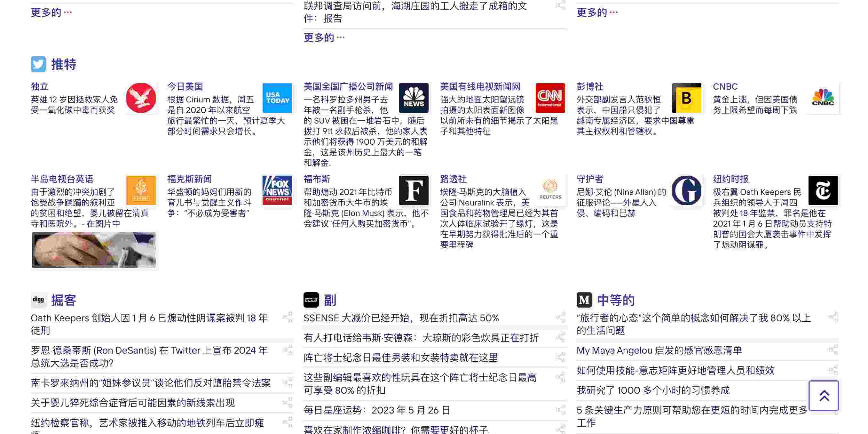Expand 更多的 under the left column
This screenshot has width=868, height=434.
tap(51, 12)
